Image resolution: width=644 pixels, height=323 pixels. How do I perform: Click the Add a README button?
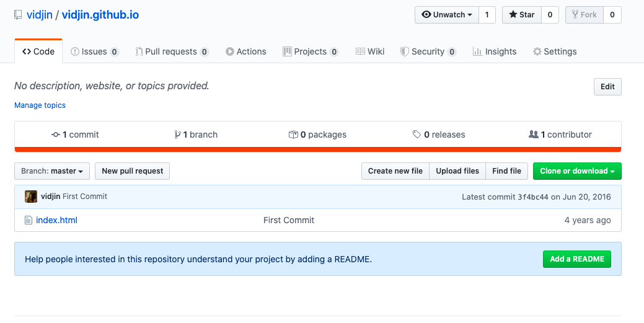tap(577, 259)
